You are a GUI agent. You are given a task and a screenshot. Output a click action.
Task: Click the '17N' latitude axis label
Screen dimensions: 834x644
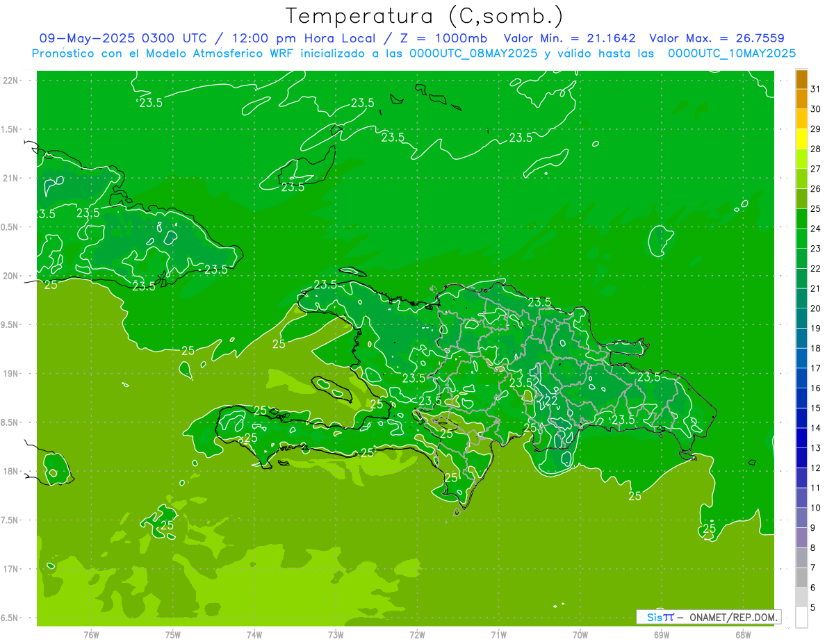click(x=12, y=569)
